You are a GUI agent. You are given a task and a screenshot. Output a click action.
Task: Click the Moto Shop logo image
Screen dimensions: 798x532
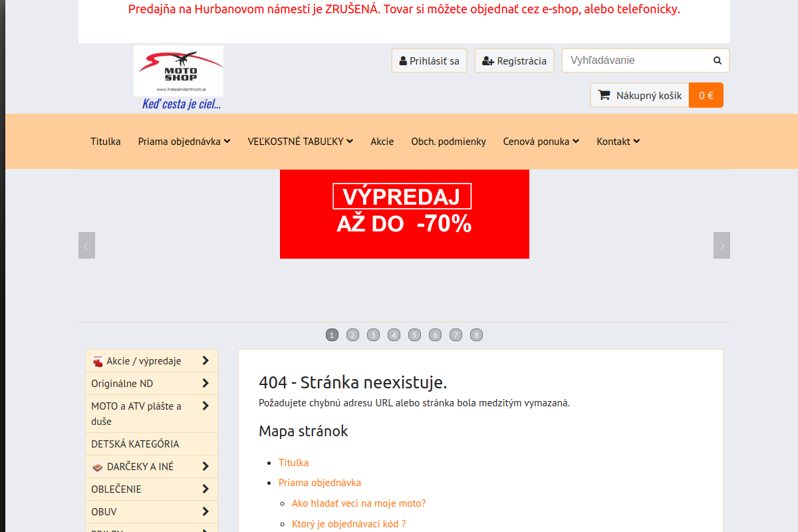coord(178,70)
